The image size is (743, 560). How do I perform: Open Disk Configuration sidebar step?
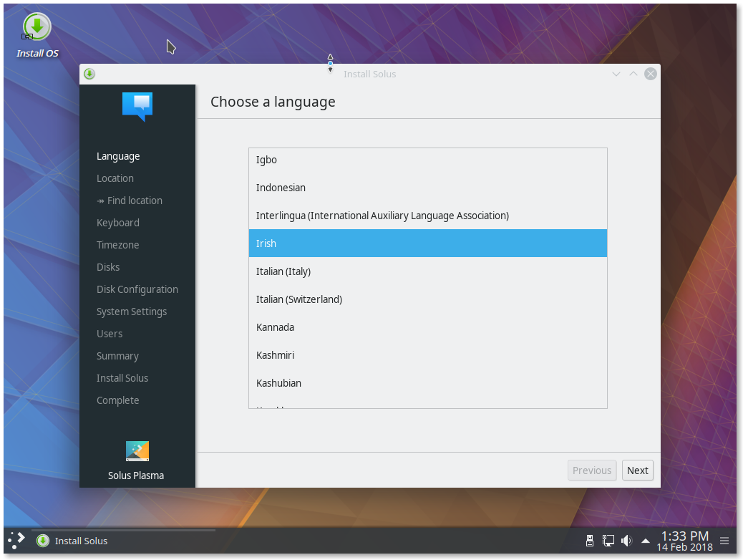coord(137,289)
